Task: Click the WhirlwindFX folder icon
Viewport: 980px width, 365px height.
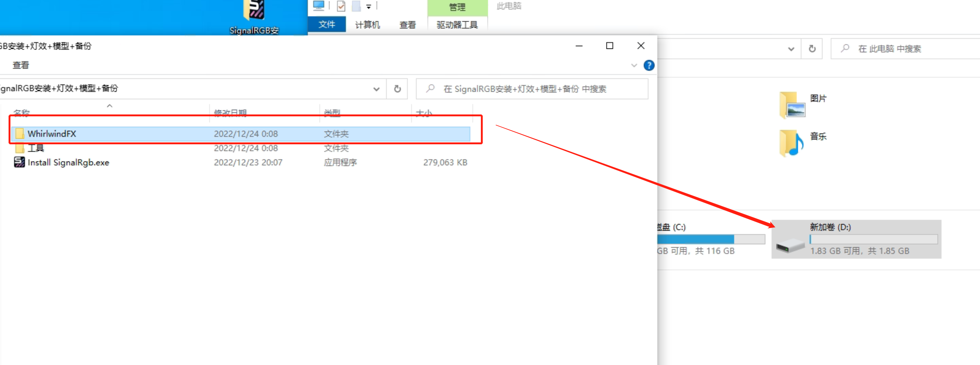Action: pyautogui.click(x=19, y=133)
